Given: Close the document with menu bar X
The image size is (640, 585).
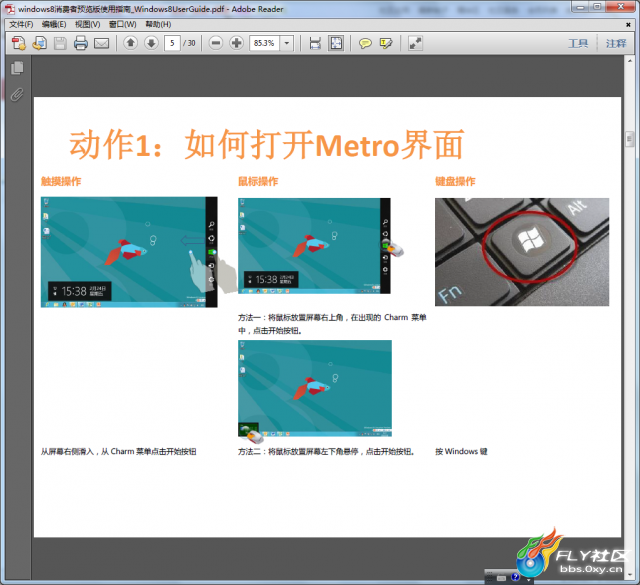Looking at the screenshot, I should pyautogui.click(x=628, y=25).
